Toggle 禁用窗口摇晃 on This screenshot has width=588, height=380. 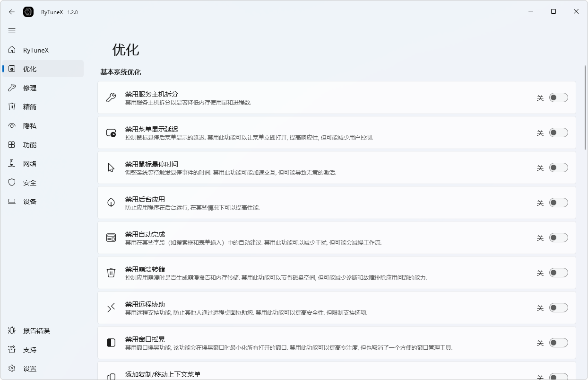(x=558, y=343)
